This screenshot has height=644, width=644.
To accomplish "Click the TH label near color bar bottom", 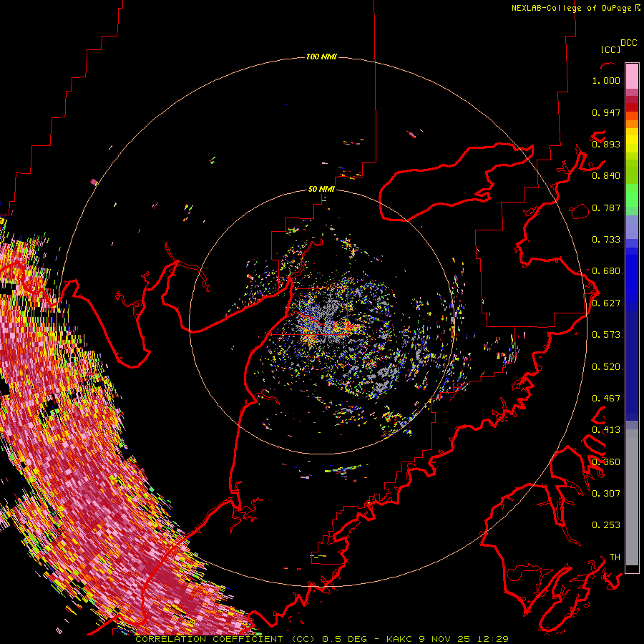I will click(x=615, y=557).
